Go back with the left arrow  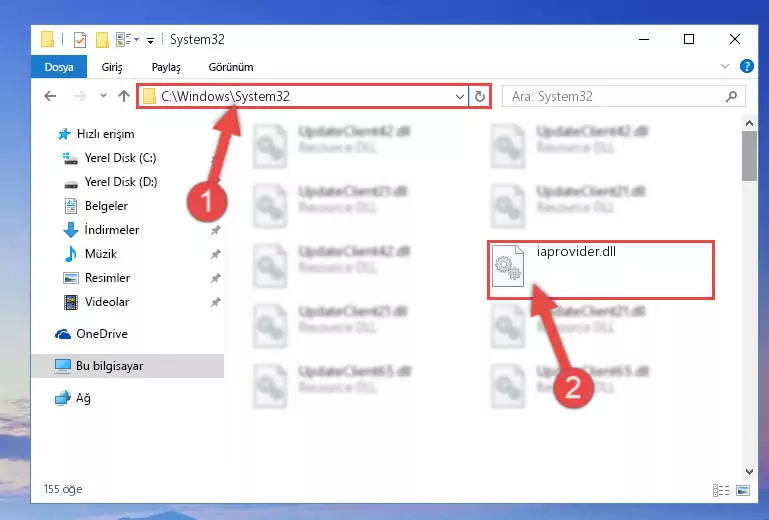(x=50, y=96)
